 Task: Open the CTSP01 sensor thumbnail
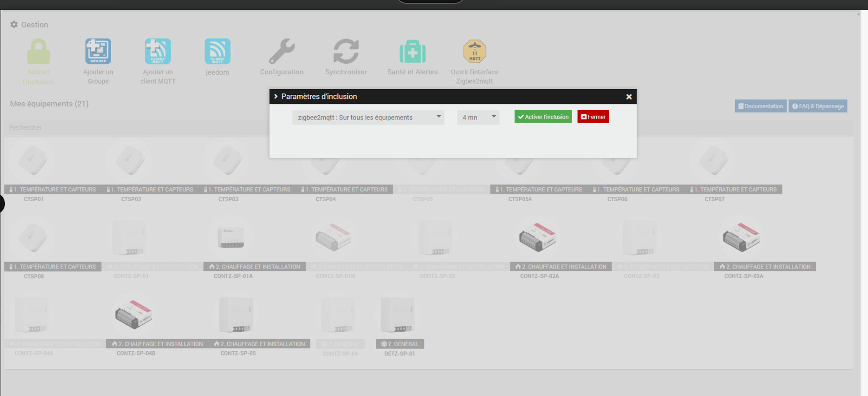[x=33, y=160]
